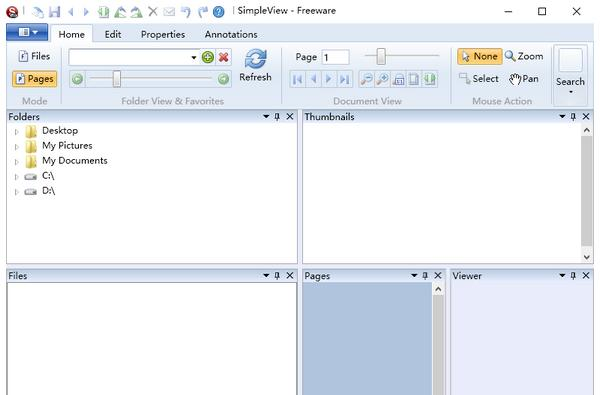Set mouse action to Zoom
Viewport: 600px width, 395px height.
point(524,56)
